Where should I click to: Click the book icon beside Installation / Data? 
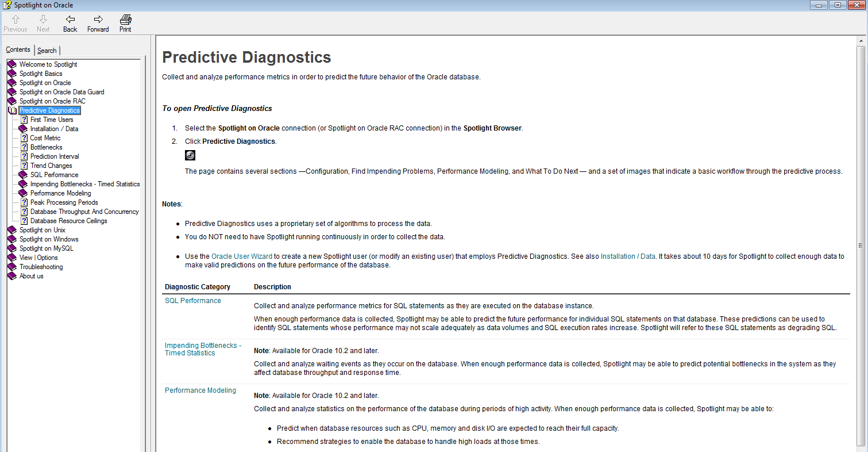[23, 129]
